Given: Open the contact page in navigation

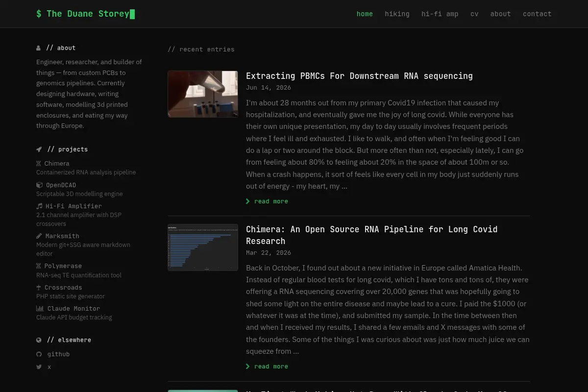Looking at the screenshot, I should pyautogui.click(x=537, y=14).
